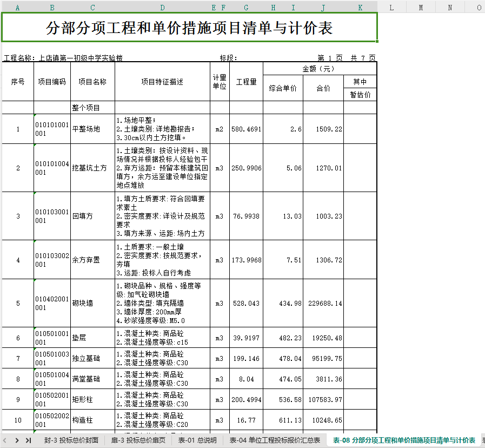485x448 pixels.
Task: Jump to the last sheet arrow
Action: pyautogui.click(x=29, y=440)
